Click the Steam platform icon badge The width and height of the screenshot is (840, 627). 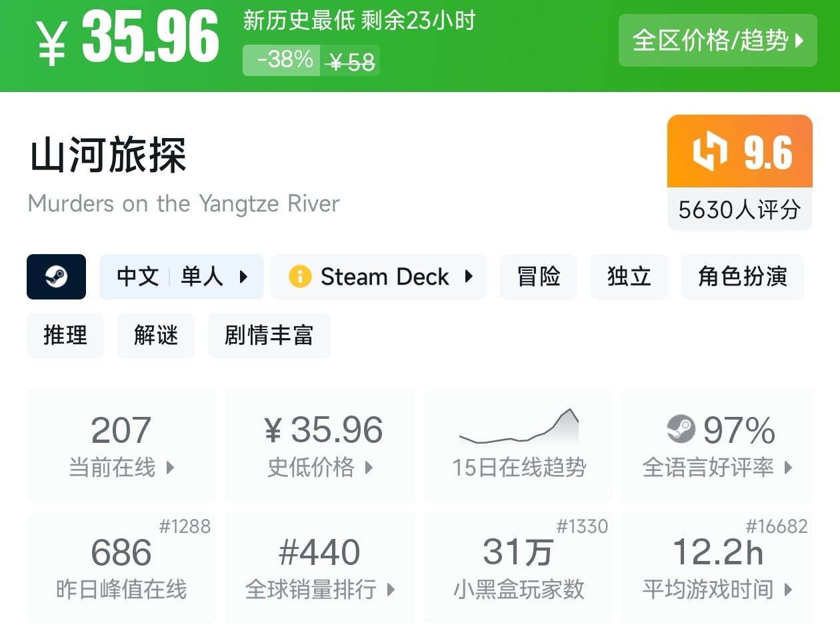coord(56,277)
